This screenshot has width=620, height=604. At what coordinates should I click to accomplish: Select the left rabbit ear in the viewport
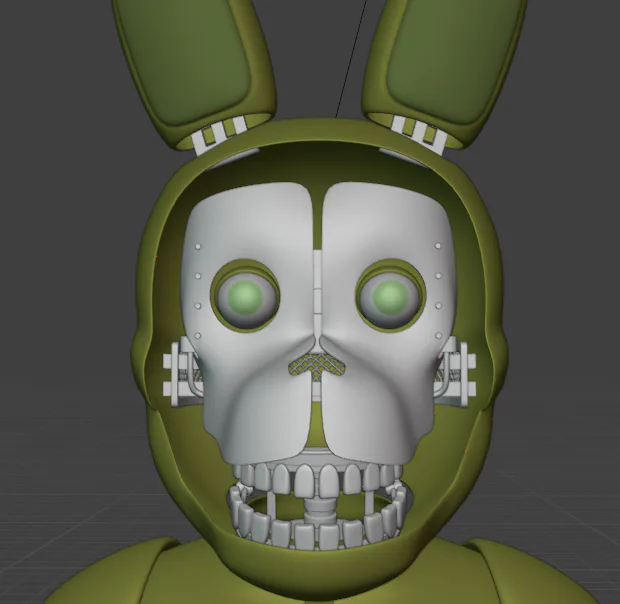[x=195, y=73]
